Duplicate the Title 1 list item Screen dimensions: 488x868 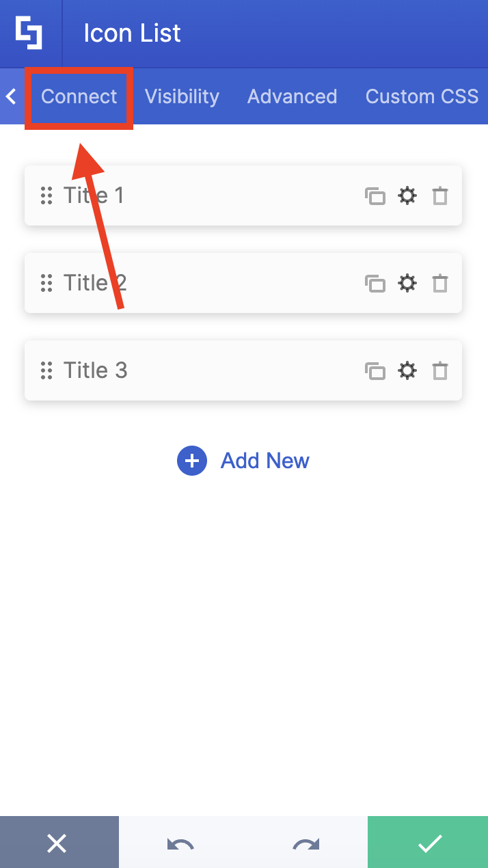(375, 195)
